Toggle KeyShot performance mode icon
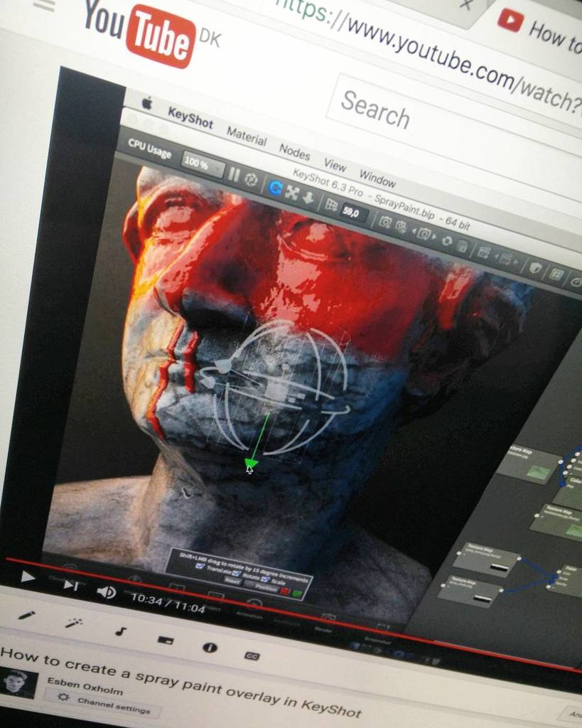The height and width of the screenshot is (728, 582). [x=252, y=181]
